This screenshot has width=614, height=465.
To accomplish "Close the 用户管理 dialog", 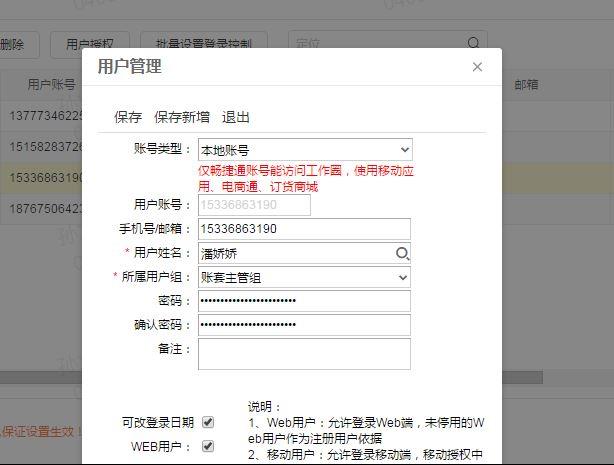I will 477,67.
